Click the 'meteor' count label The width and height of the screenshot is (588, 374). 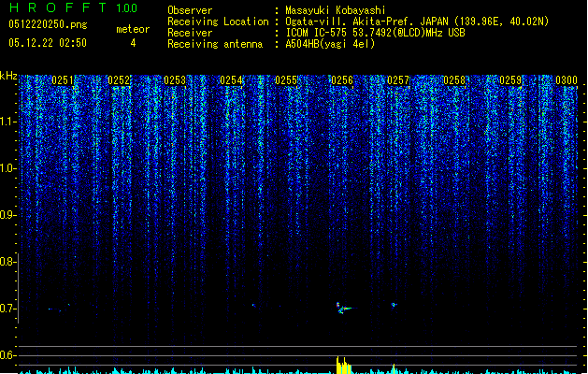(133, 29)
